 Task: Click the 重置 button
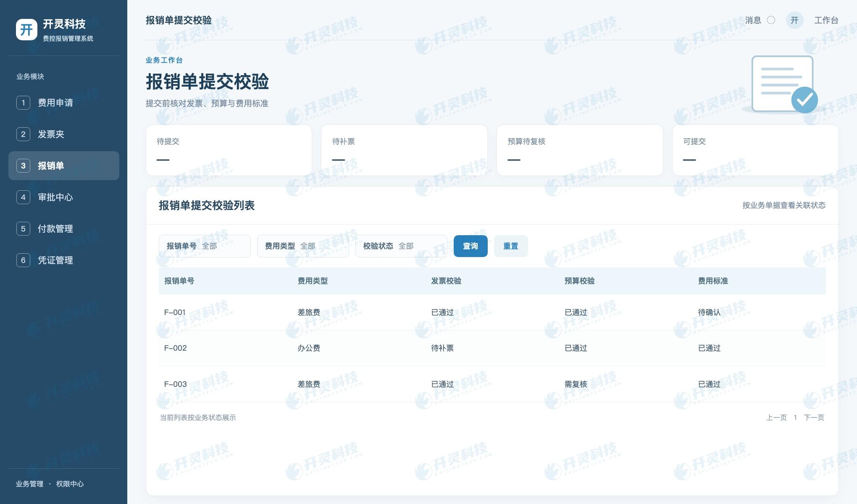[511, 246]
